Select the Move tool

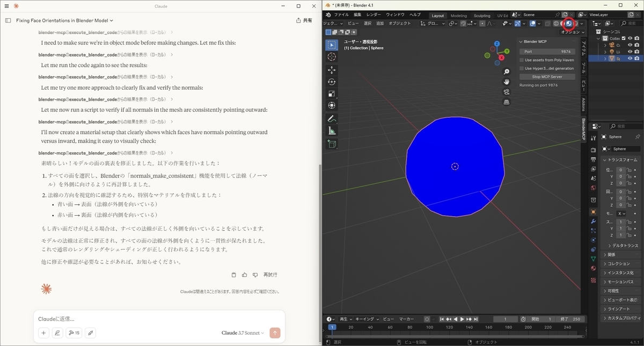click(x=332, y=70)
